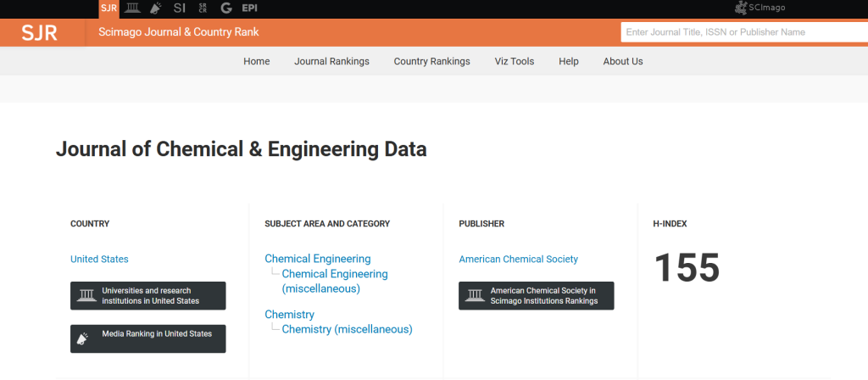This screenshot has height=380, width=868.
Task: Open Chemical Engineering (miscellaneous) category link
Action: point(335,282)
